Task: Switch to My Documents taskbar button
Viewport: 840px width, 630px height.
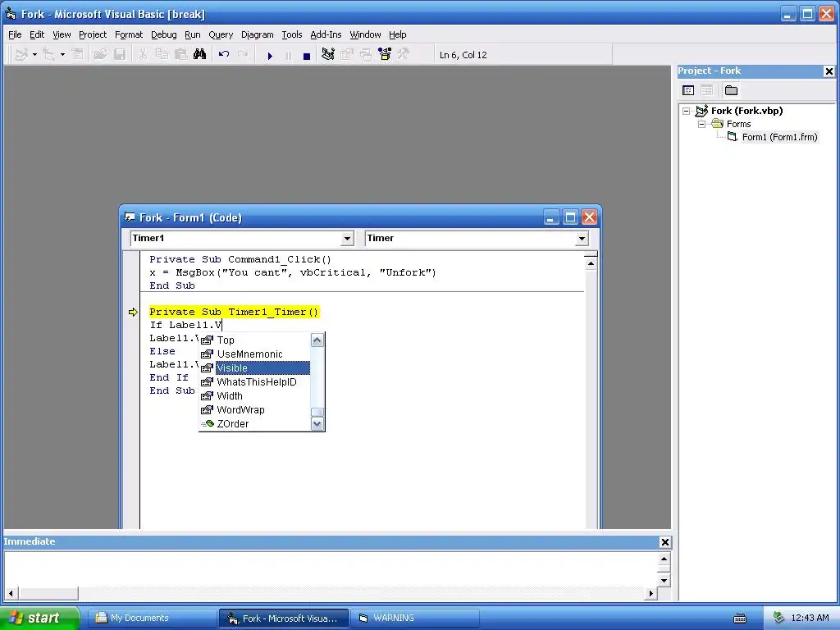Action: tap(152, 618)
